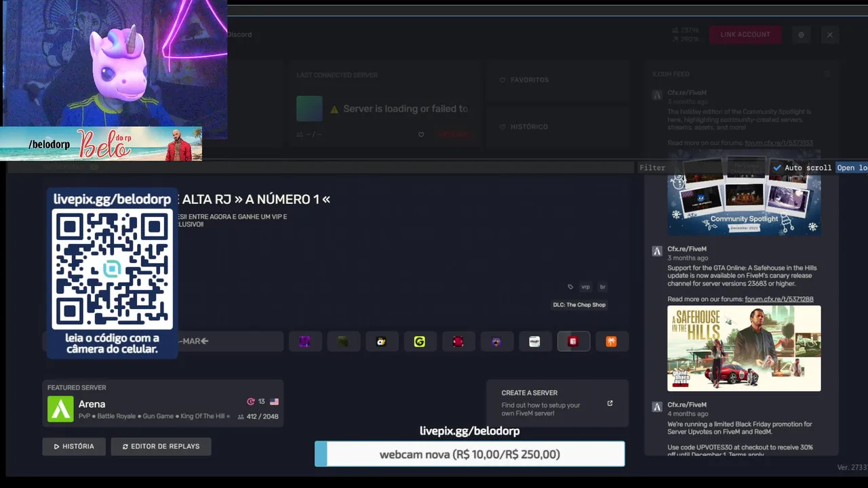Click the last connected server thumbnail
868x488 pixels.
[x=309, y=108]
